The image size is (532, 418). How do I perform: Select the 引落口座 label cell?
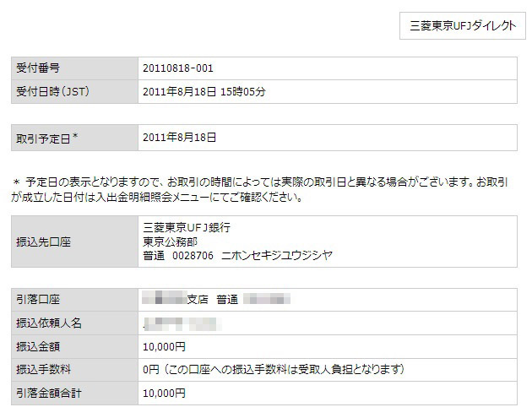coord(74,300)
